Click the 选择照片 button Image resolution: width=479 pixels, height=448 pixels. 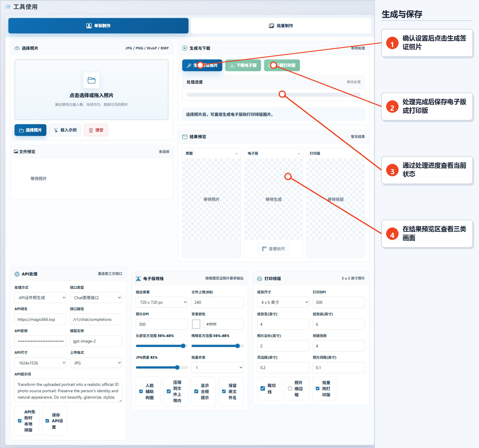coord(30,130)
